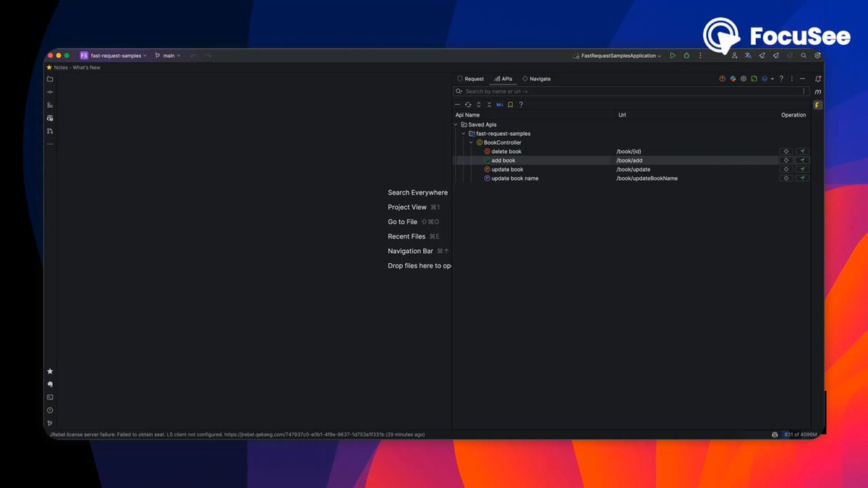868x488 pixels.
Task: Open dropdown arrow beside the blue cube icon
Action: tap(772, 79)
